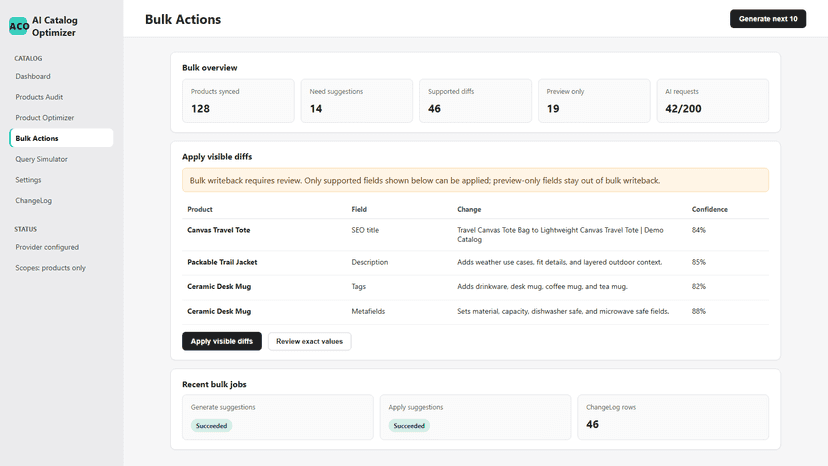Click the Sets material, capacity change text
The height and width of the screenshot is (466, 828).
pyautogui.click(x=563, y=311)
